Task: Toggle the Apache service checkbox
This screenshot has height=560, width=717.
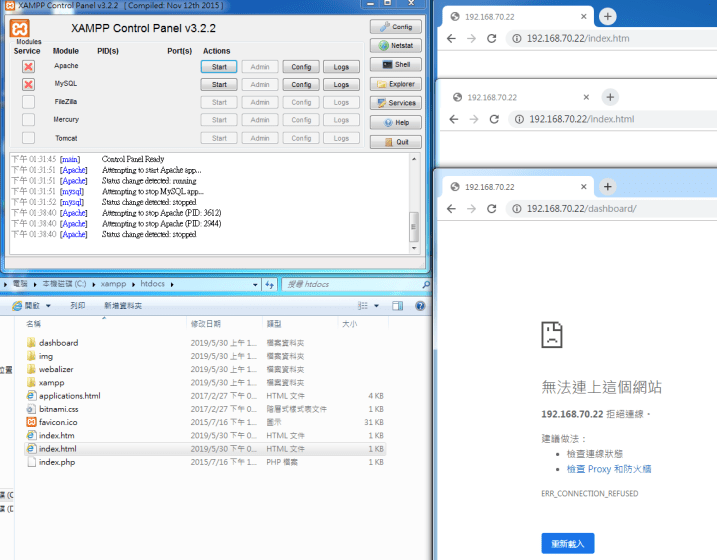Action: 28,66
